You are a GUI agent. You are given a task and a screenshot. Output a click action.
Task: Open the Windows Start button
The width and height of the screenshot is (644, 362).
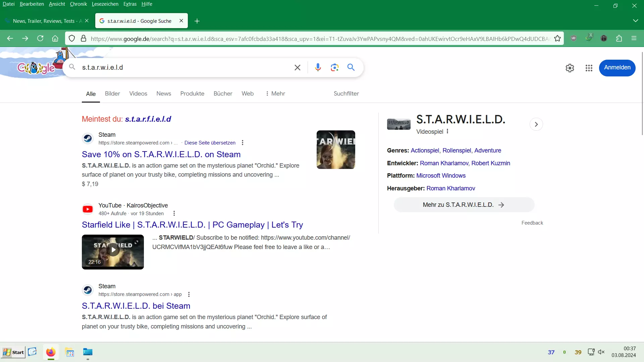click(x=13, y=352)
